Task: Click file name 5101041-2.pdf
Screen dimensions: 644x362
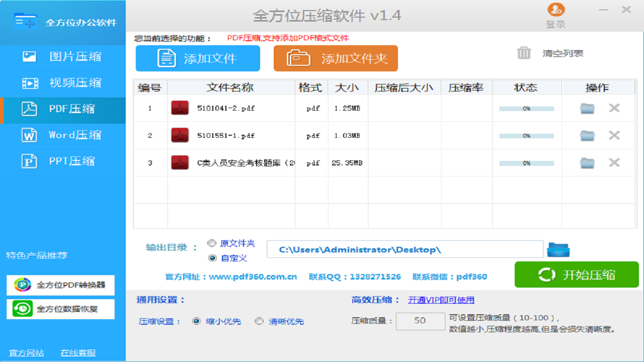Action: tap(226, 108)
